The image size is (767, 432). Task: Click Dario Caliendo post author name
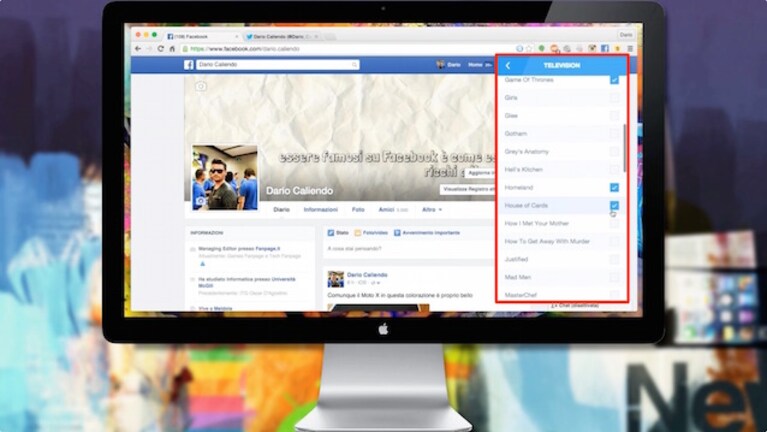[367, 275]
